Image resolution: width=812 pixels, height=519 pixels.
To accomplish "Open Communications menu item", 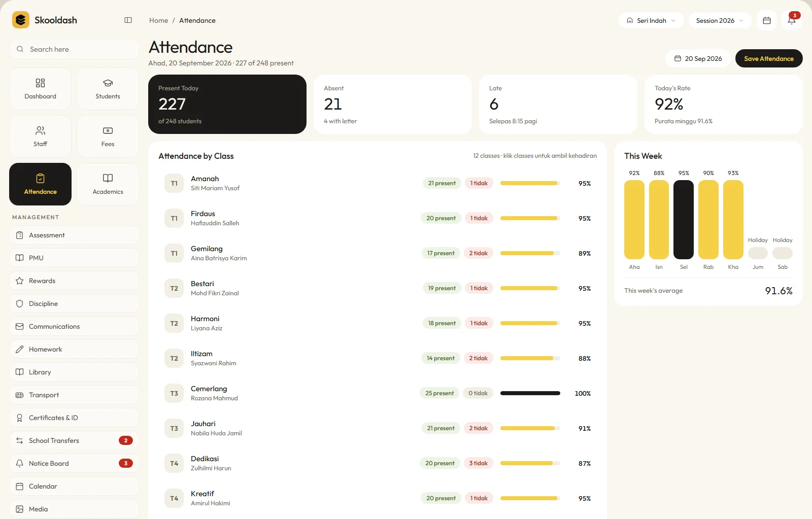I will click(x=74, y=327).
